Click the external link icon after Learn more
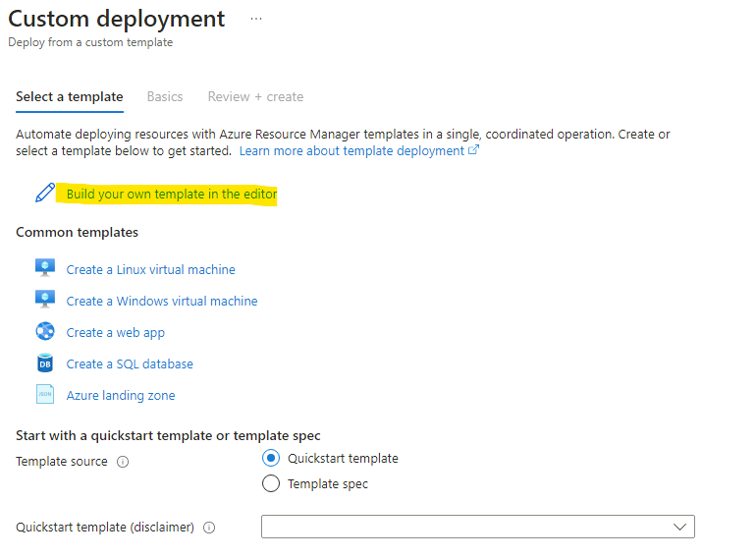 (474, 150)
